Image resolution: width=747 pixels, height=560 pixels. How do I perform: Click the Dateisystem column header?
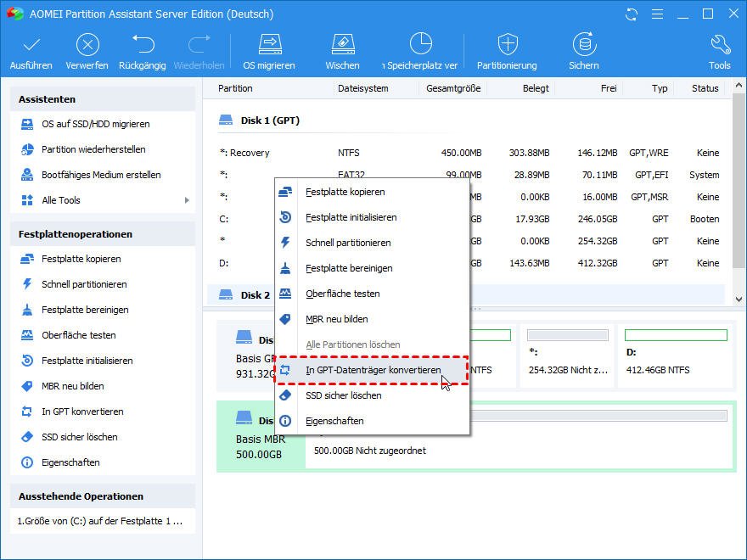[363, 88]
